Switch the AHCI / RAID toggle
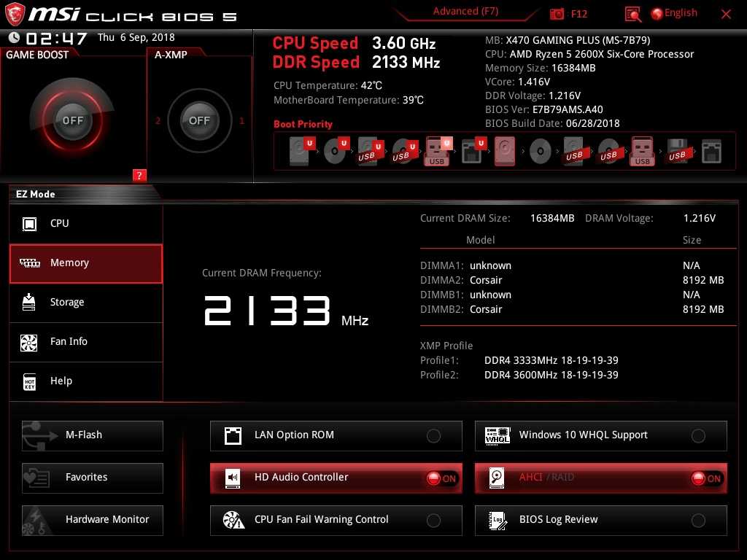Viewport: 747px width, 560px height. [706, 478]
